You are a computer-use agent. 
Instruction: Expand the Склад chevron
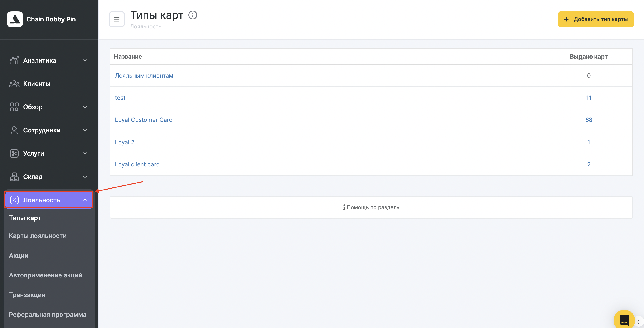pos(85,177)
